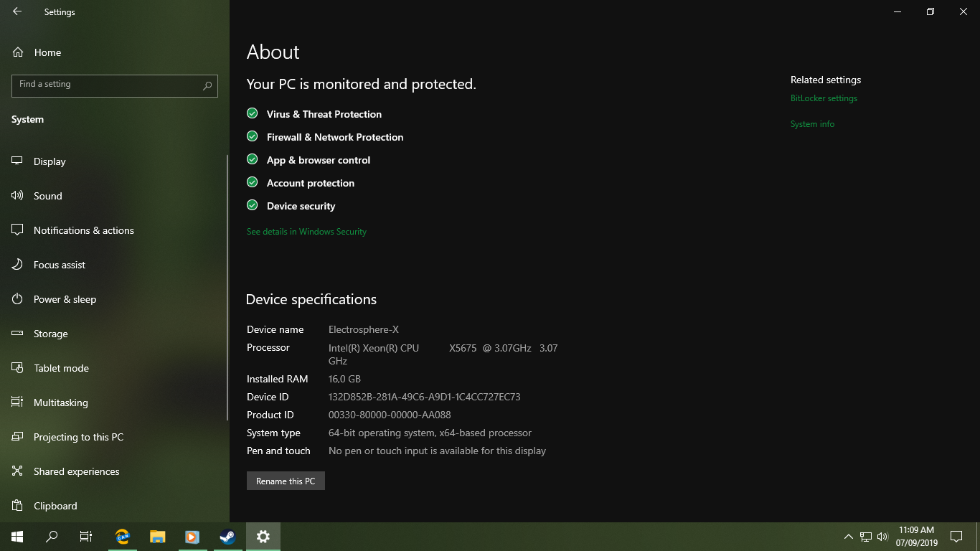Open BitLocker settings link

tap(824, 98)
